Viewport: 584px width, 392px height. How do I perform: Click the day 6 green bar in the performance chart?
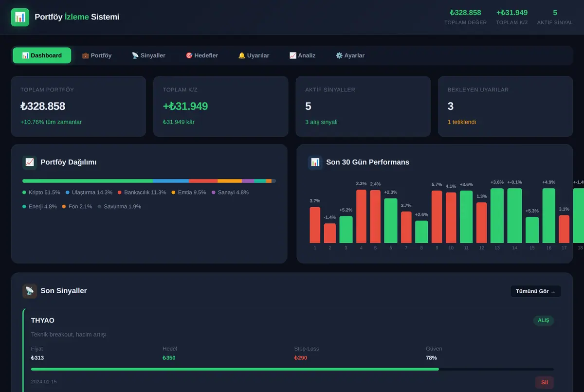391,221
